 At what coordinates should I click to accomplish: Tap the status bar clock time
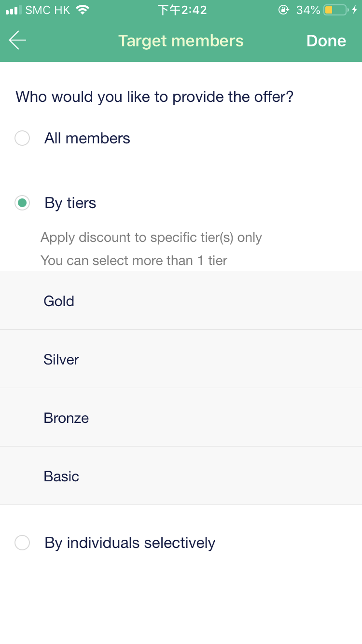click(x=182, y=10)
